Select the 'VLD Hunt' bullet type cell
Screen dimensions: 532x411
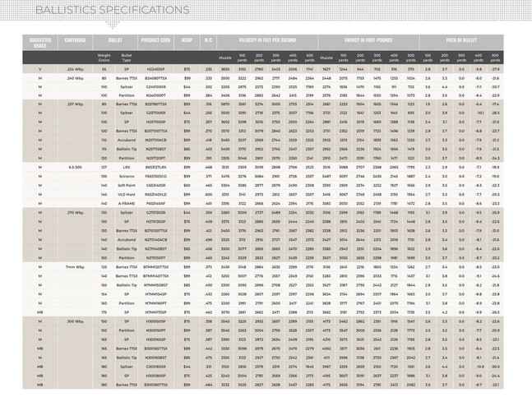coord(127,194)
